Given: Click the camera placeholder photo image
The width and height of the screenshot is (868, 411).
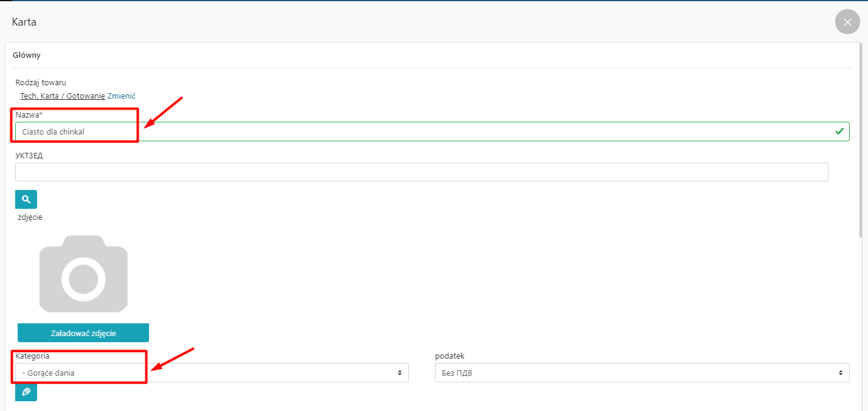Looking at the screenshot, I should [x=83, y=274].
